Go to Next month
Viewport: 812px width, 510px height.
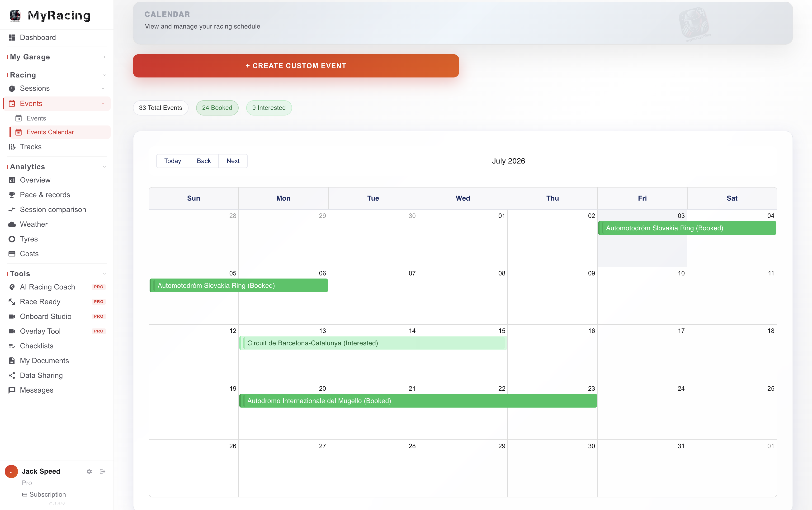pyautogui.click(x=233, y=161)
